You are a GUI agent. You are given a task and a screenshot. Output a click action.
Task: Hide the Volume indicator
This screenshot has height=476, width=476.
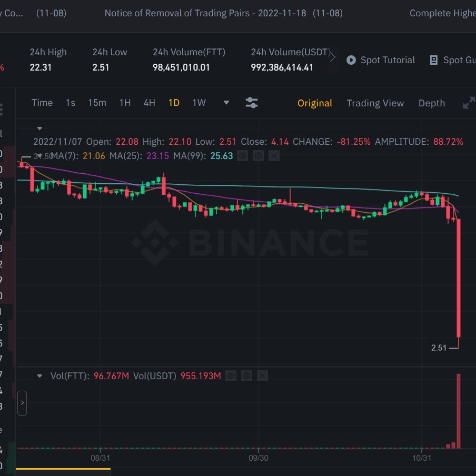click(231, 376)
